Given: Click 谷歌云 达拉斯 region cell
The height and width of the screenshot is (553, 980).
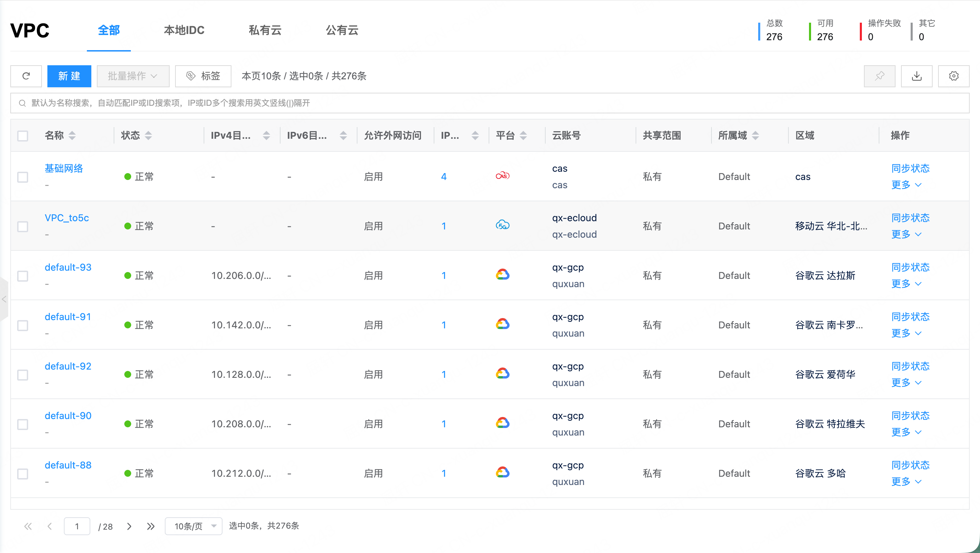Looking at the screenshot, I should coord(825,276).
